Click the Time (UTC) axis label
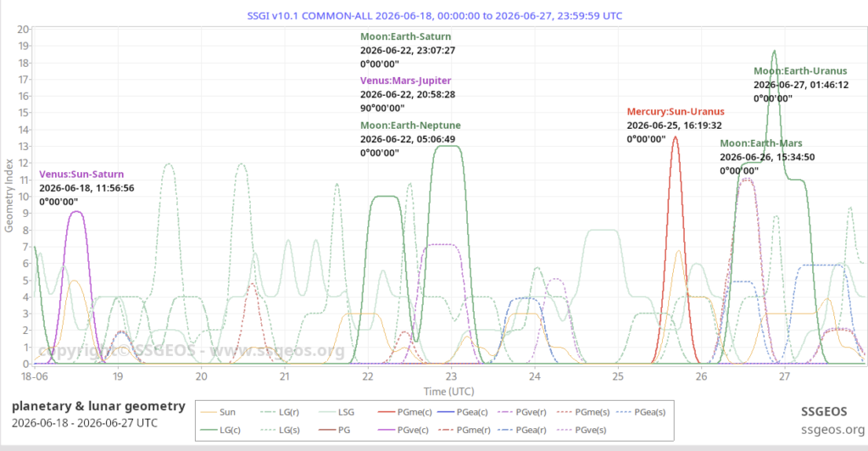The width and height of the screenshot is (868, 451). pyautogui.click(x=449, y=392)
